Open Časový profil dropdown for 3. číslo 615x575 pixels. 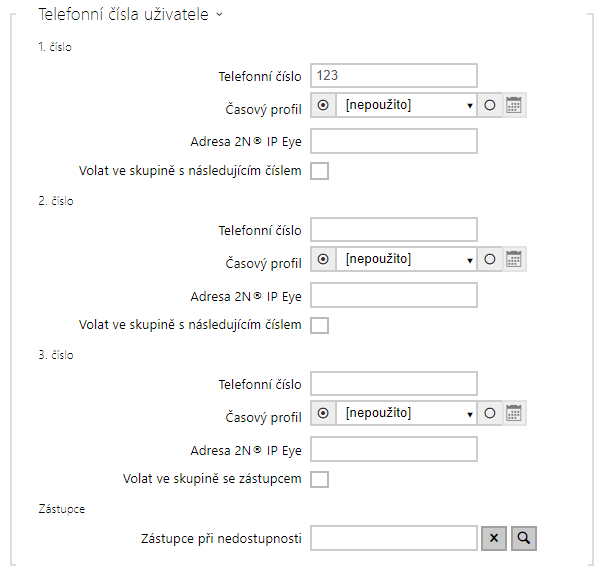pyautogui.click(x=406, y=413)
